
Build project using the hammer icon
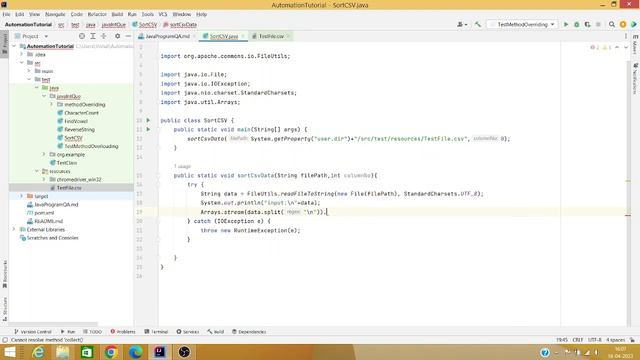(x=478, y=24)
